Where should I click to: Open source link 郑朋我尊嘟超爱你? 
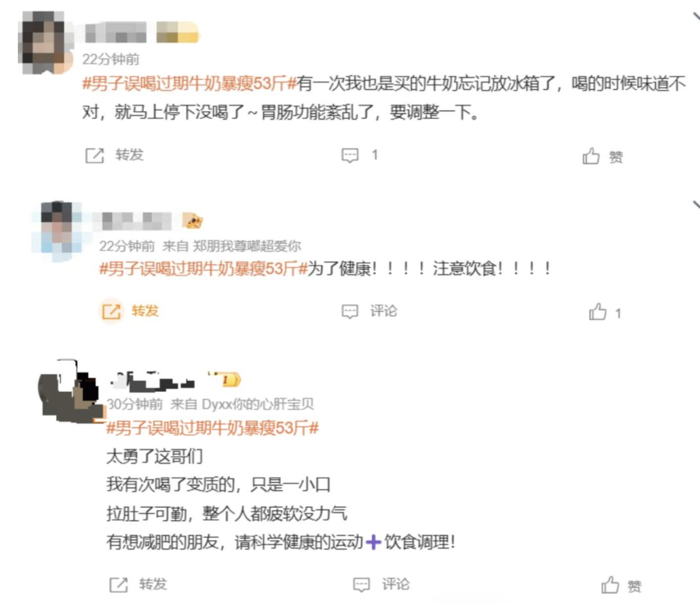coord(247,246)
